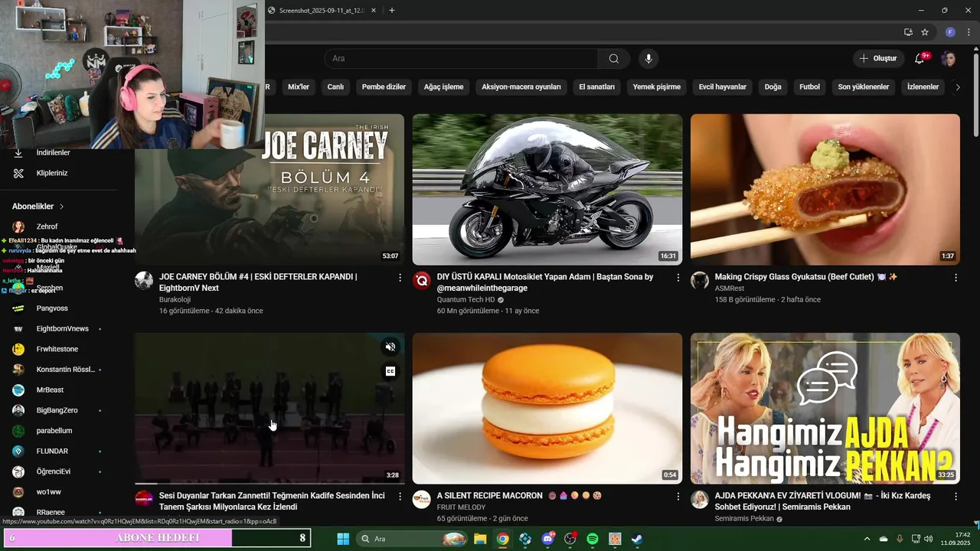This screenshot has height=551, width=980.
Task: Open ASMRest channel avatar
Action: pyautogui.click(x=700, y=280)
